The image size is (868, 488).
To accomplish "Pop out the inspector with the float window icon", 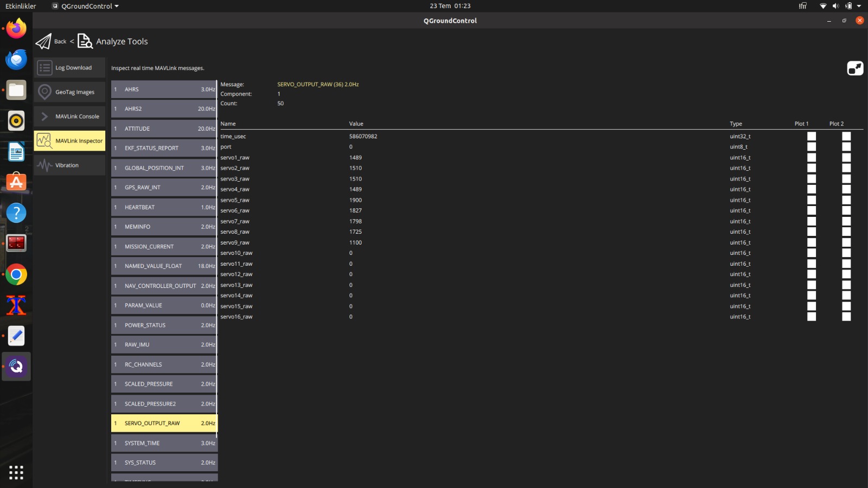I will (x=855, y=68).
